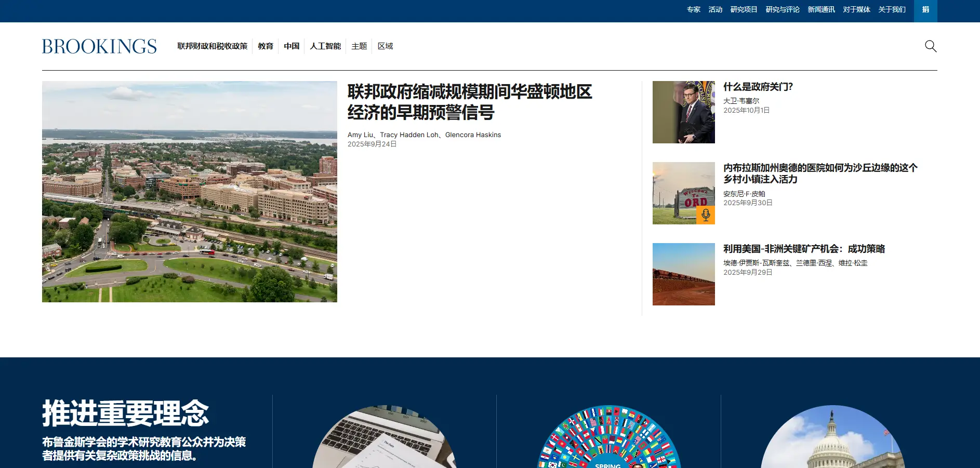Open article 什么是政府关门?
This screenshot has width=980, height=468.
758,87
